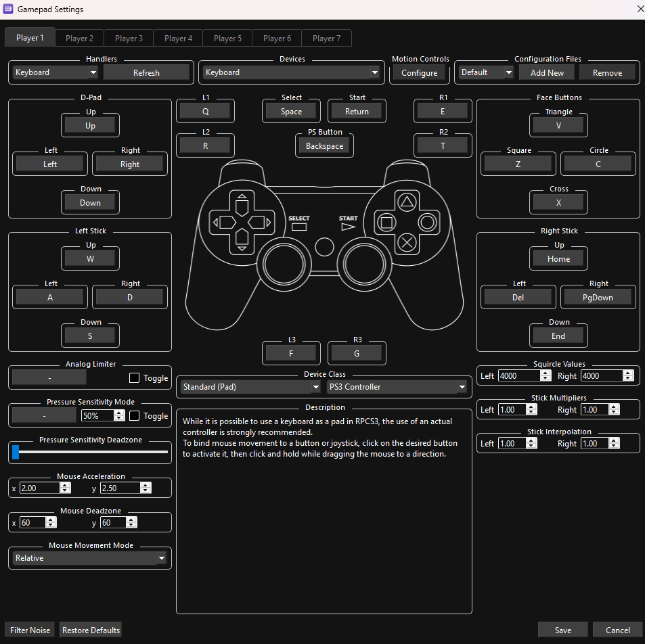Screen dimensions: 645x644
Task: Increase Mouse Acceleration y value
Action: pyautogui.click(x=146, y=485)
